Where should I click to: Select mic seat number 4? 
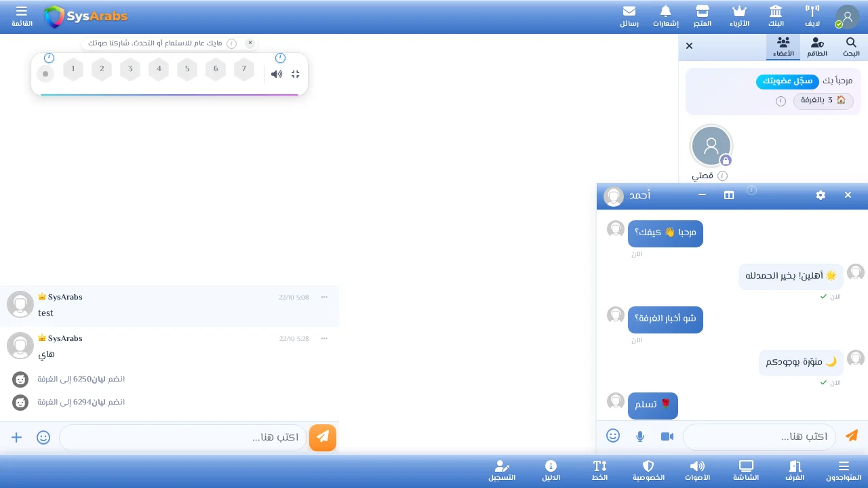click(x=159, y=69)
